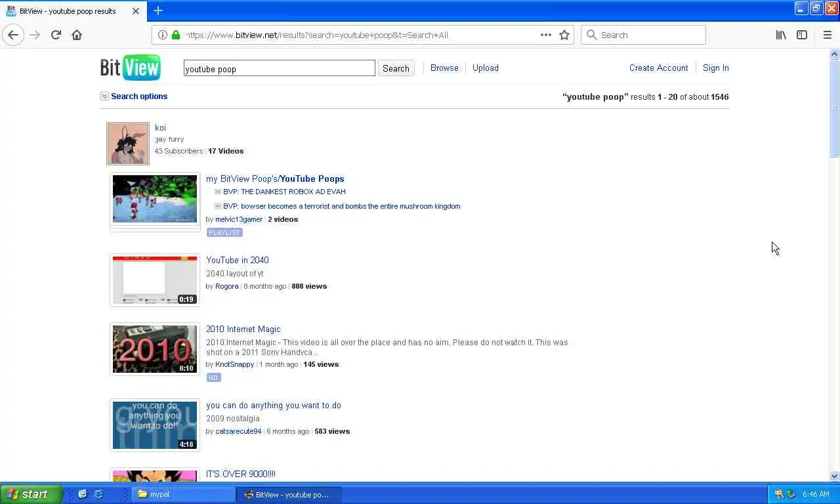The width and height of the screenshot is (840, 504).
Task: Open a new tab with the plus icon
Action: click(x=158, y=10)
